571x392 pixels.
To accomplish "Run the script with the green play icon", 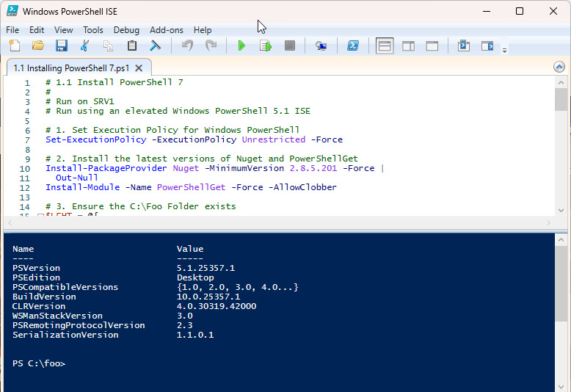I will coord(241,46).
